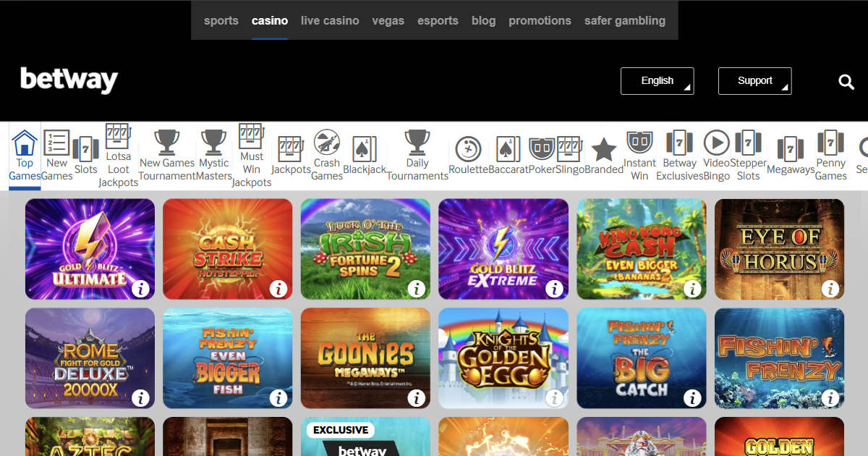Launch Luck O' The Irish Fortune Spins 2
This screenshot has height=456, width=868.
(365, 249)
